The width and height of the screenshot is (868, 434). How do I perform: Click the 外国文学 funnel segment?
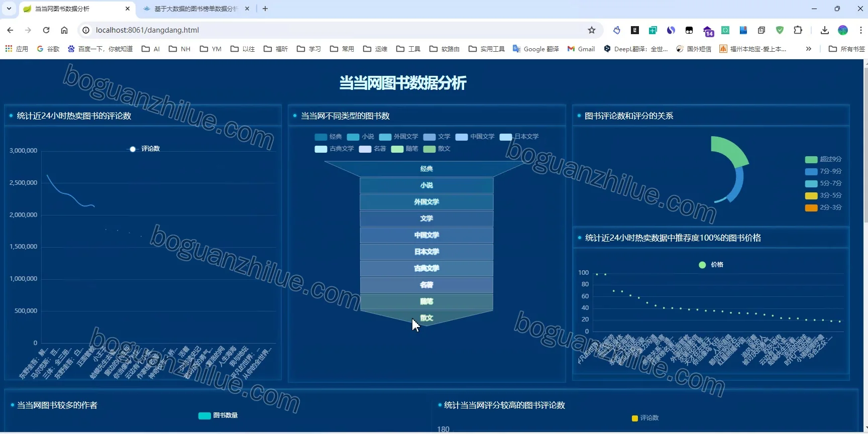click(x=426, y=202)
